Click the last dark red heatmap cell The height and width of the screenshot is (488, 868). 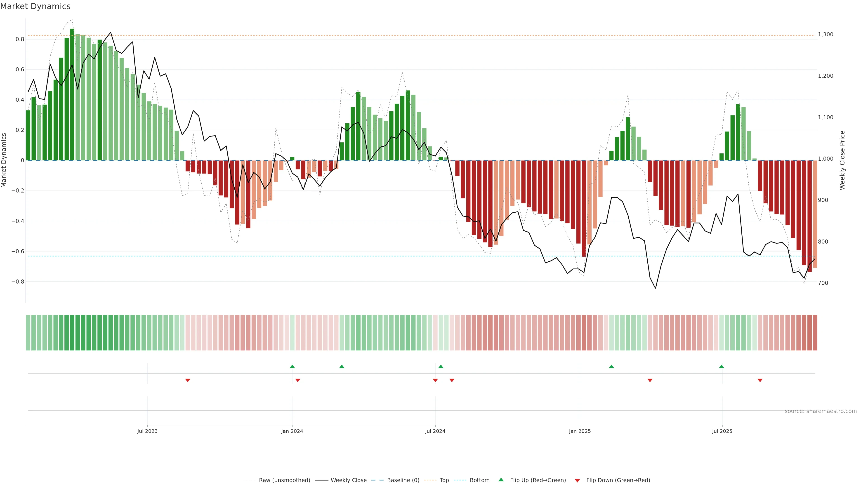(815, 333)
